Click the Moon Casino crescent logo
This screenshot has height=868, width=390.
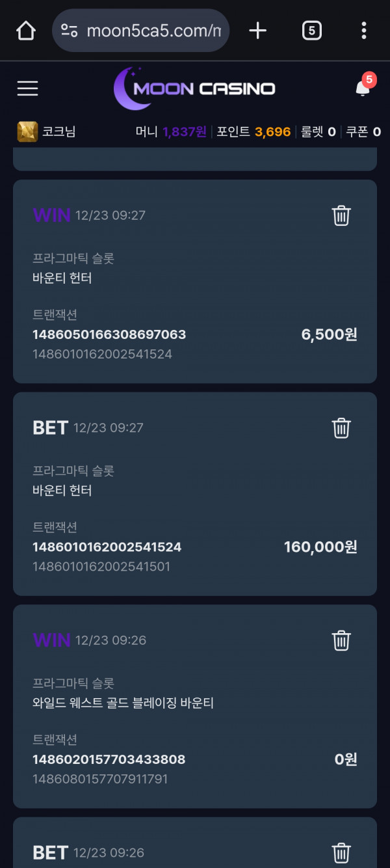point(127,87)
